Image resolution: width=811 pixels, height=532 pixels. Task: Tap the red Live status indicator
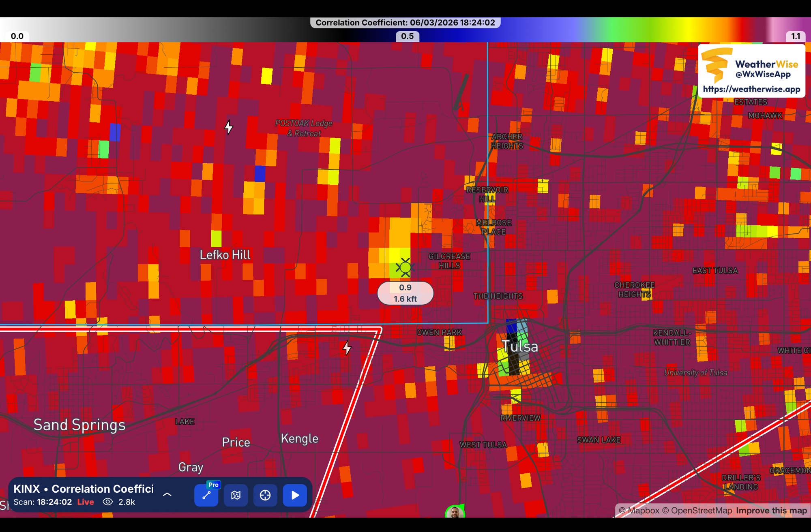point(86,502)
